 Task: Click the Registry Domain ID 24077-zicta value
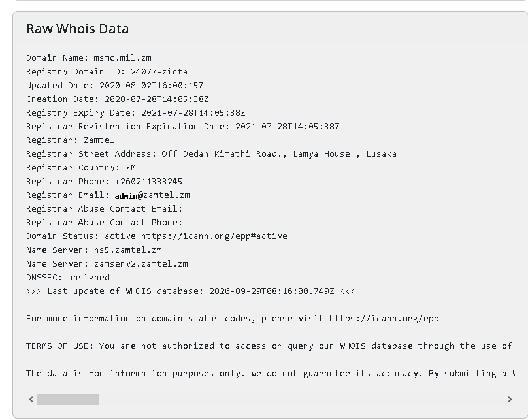(x=159, y=72)
